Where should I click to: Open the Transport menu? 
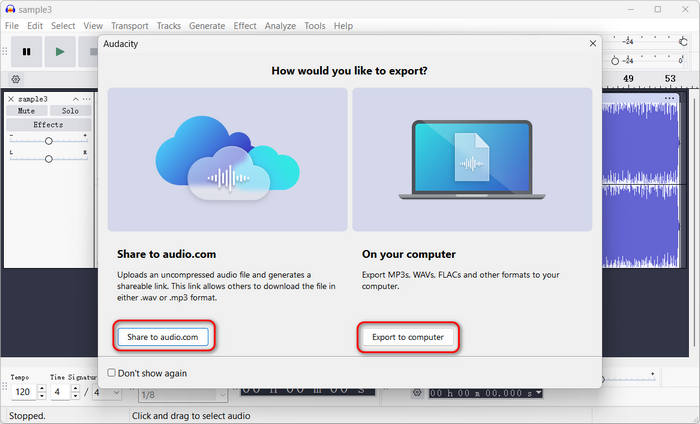click(129, 26)
